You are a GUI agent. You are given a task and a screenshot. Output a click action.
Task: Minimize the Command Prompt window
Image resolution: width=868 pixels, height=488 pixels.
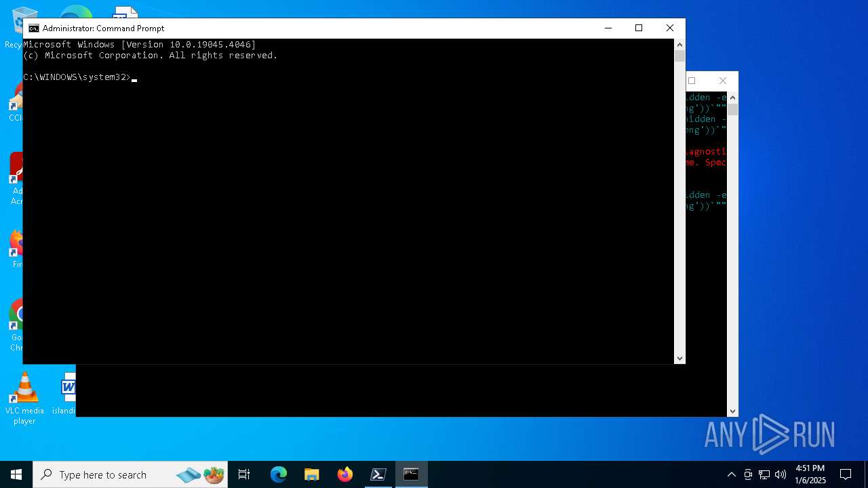(608, 28)
